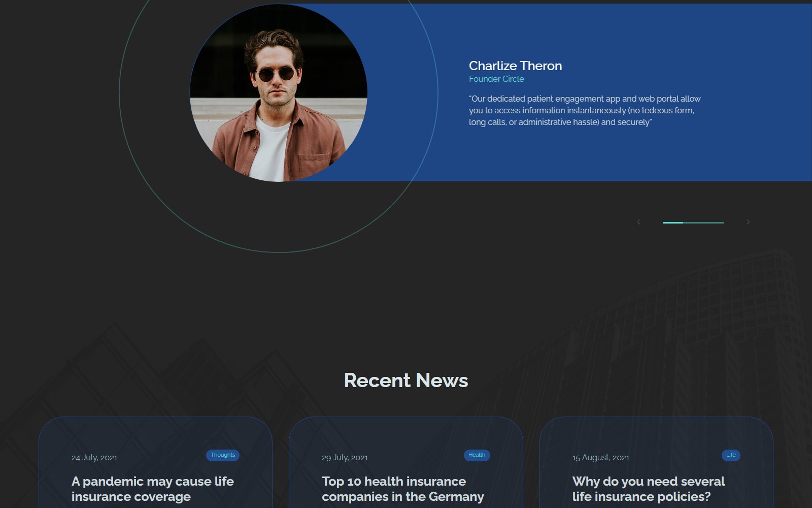This screenshot has height=508, width=812.
Task: Click the Recent News heading
Action: 406,380
